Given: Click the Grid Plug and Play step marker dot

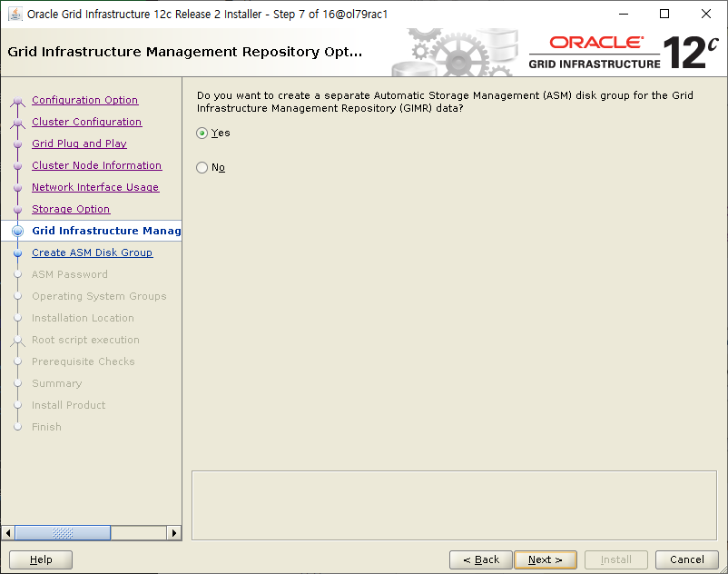Looking at the screenshot, I should click(17, 144).
